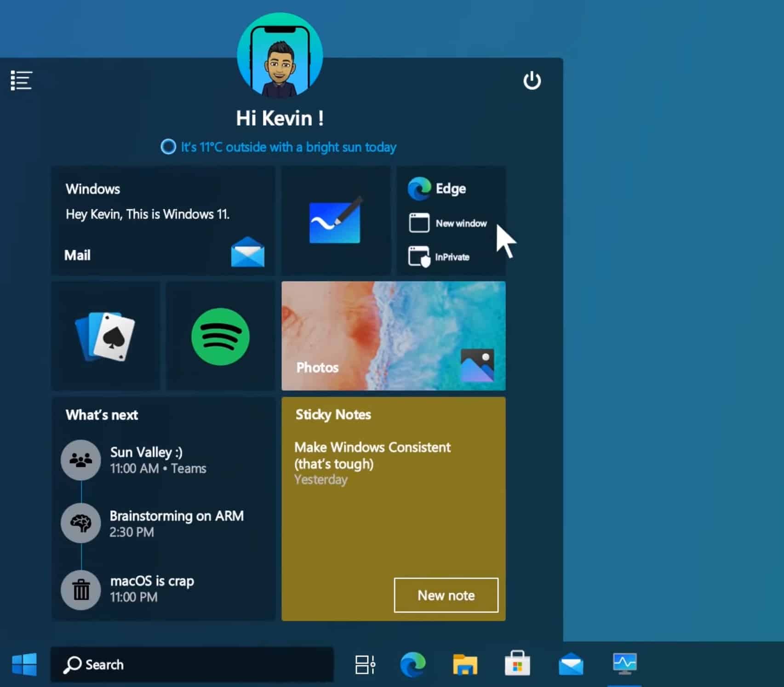Open Task View from the taskbar
The height and width of the screenshot is (687, 784).
tap(365, 664)
